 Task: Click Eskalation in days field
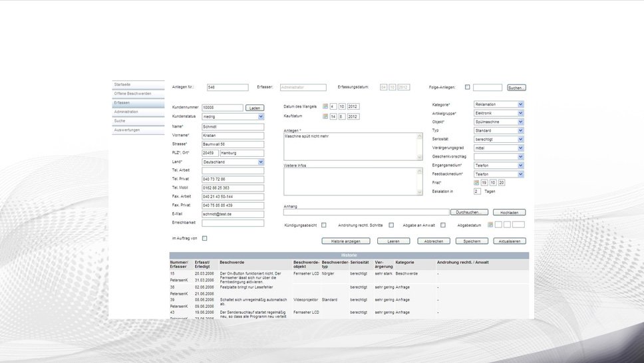[477, 191]
